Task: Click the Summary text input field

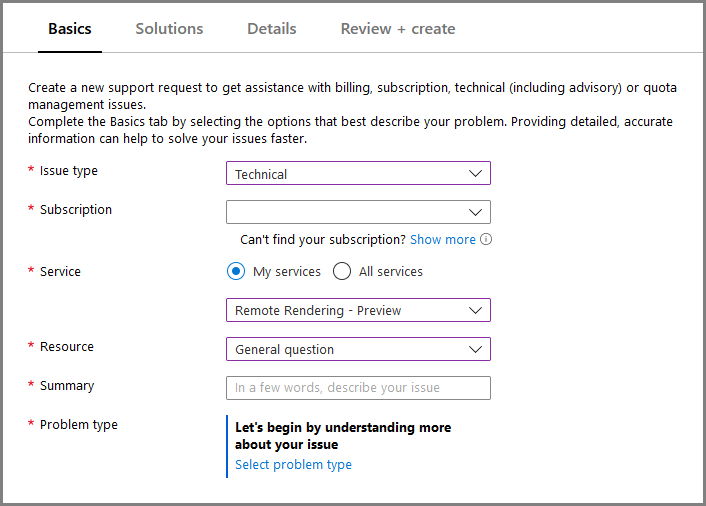Action: click(x=358, y=388)
